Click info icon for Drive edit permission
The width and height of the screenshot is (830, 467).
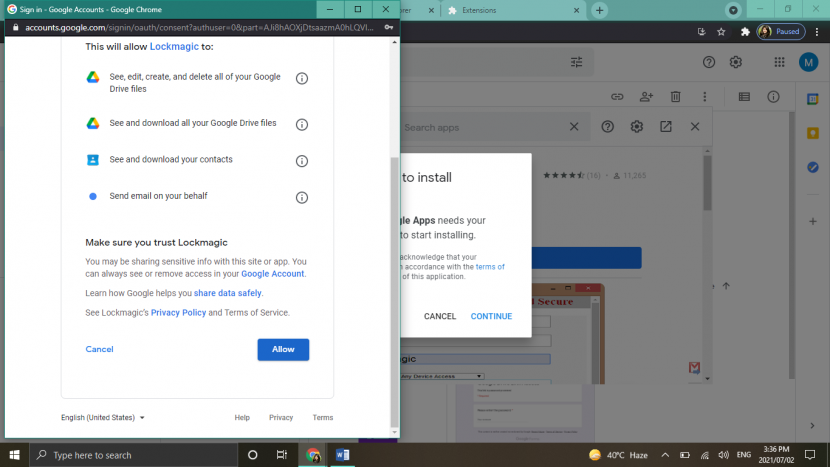pos(302,78)
